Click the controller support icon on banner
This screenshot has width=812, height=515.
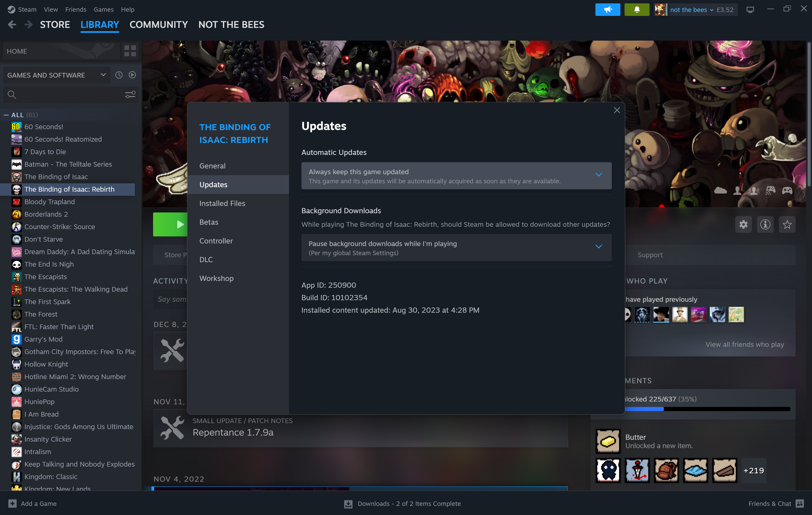tap(787, 191)
